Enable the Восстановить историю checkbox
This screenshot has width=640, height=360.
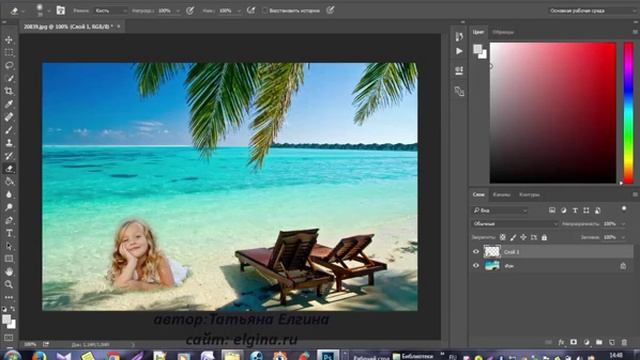pos(264,11)
